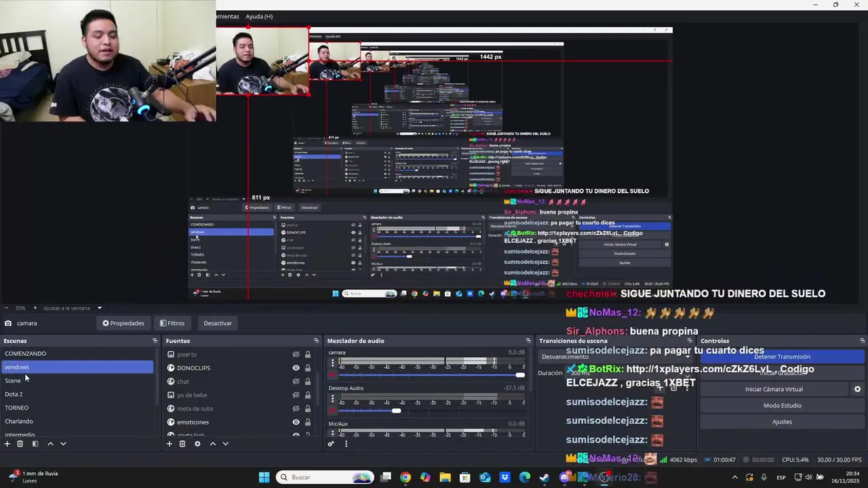The height and width of the screenshot is (488, 868).
Task: Open File Explorer from the taskbar
Action: tap(445, 477)
